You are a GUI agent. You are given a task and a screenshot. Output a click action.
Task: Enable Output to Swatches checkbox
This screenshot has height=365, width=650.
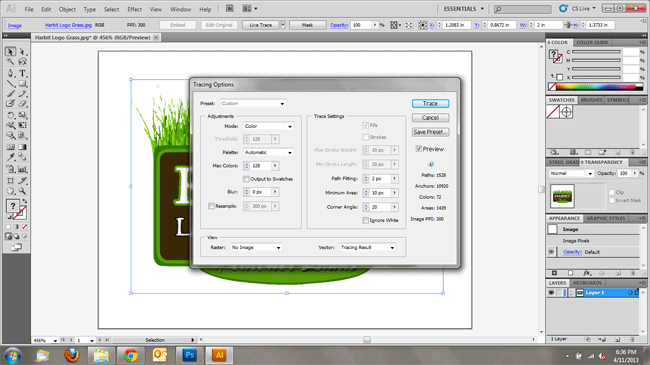click(246, 179)
